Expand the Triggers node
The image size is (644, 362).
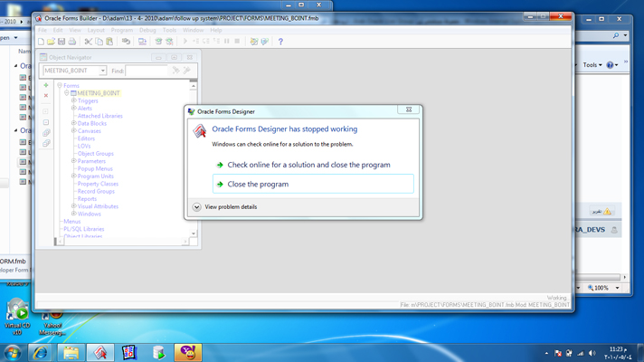click(74, 101)
